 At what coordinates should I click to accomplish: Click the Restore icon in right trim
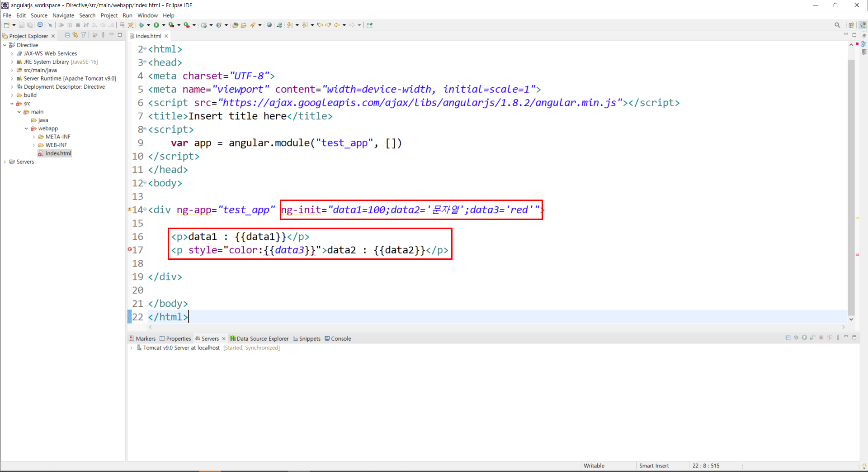click(863, 36)
